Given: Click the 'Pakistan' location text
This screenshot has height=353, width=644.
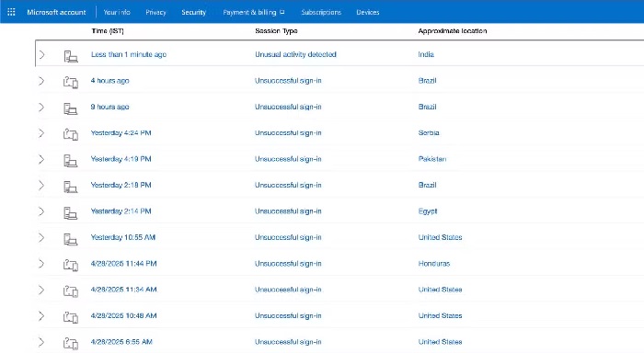Looking at the screenshot, I should 432,159.
